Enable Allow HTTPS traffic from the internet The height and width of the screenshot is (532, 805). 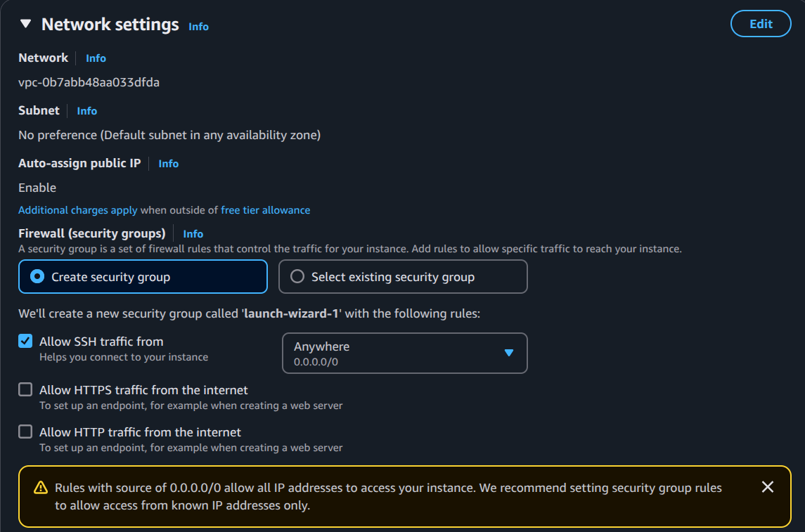25,389
